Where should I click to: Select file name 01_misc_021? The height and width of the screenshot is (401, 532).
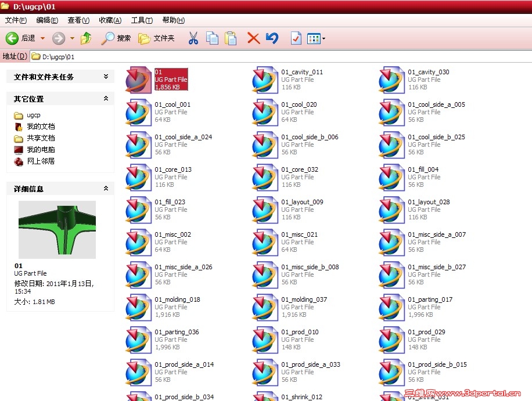[x=299, y=234]
